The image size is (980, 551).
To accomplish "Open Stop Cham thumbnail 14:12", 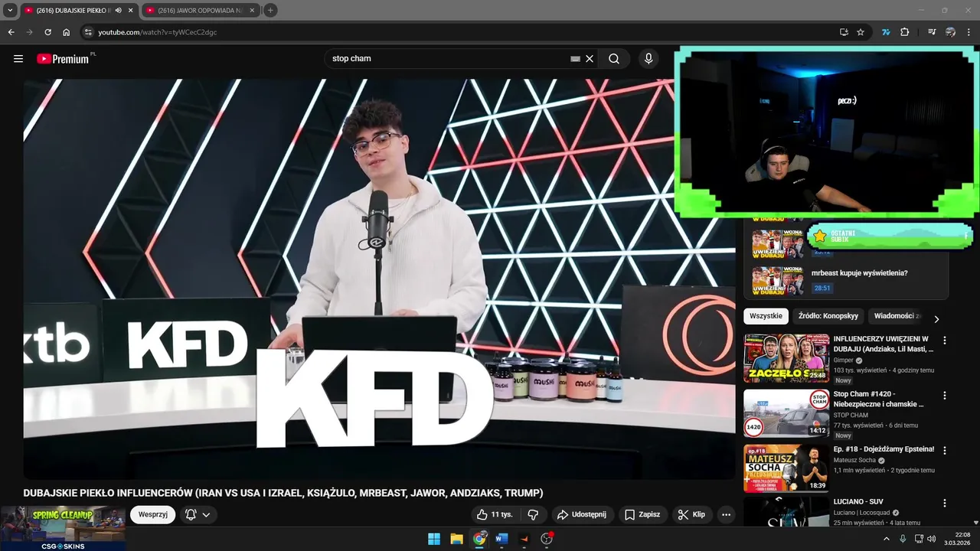I will (x=786, y=413).
